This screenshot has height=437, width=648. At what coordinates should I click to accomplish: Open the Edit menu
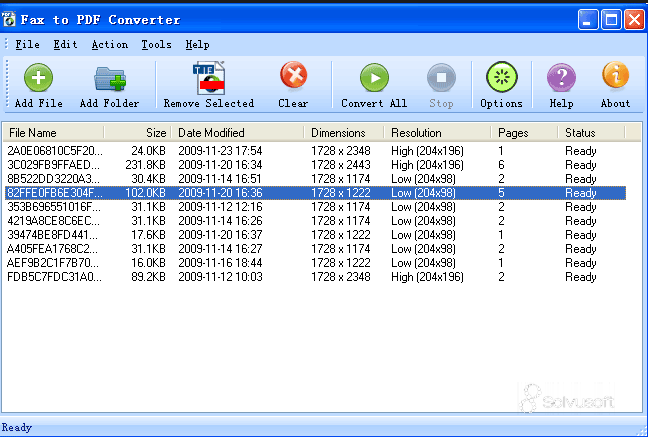[65, 44]
